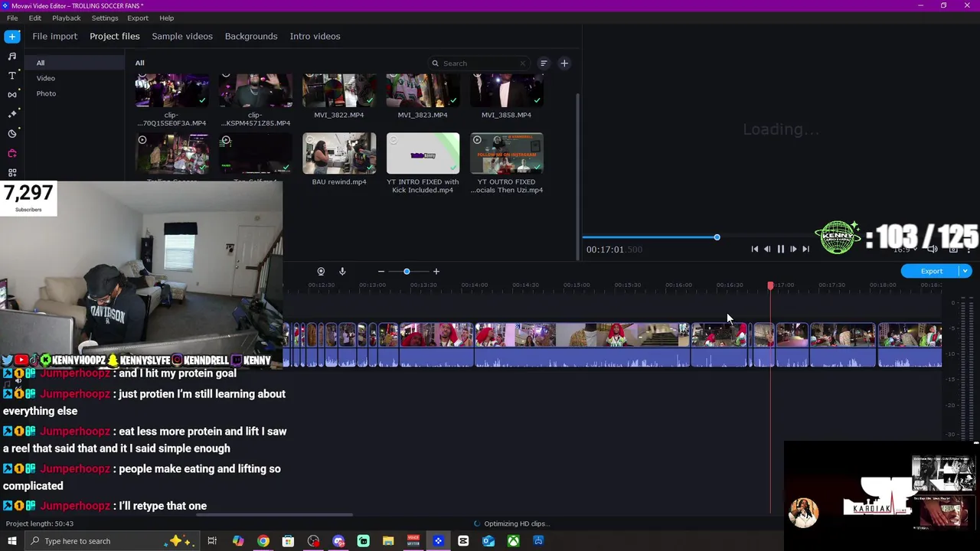Step forward one frame
The height and width of the screenshot is (551, 980).
point(793,249)
